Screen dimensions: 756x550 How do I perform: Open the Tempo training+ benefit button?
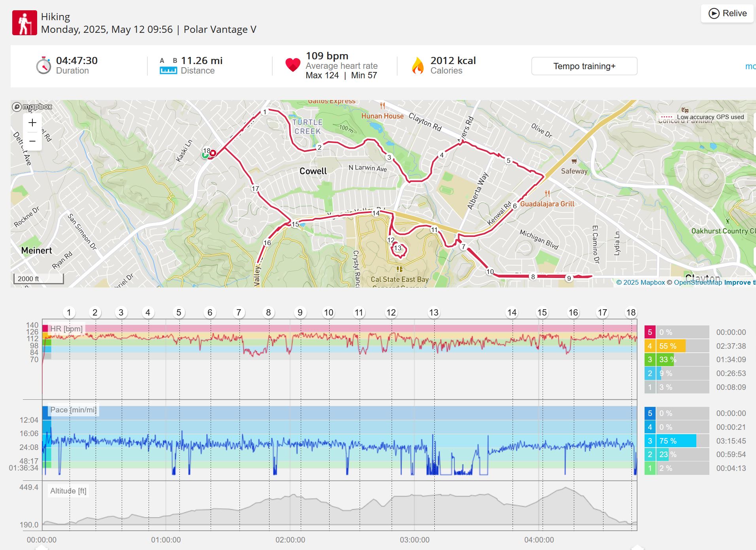[584, 66]
